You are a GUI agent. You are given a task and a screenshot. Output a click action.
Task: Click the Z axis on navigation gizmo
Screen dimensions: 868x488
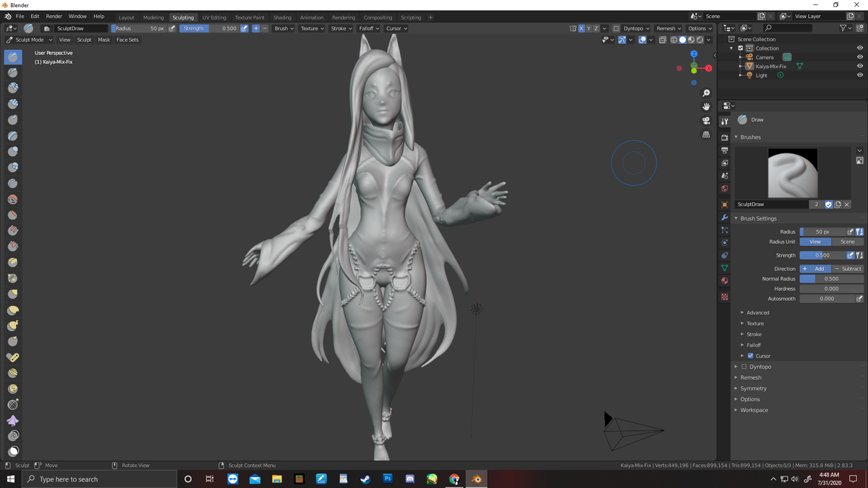coord(694,53)
